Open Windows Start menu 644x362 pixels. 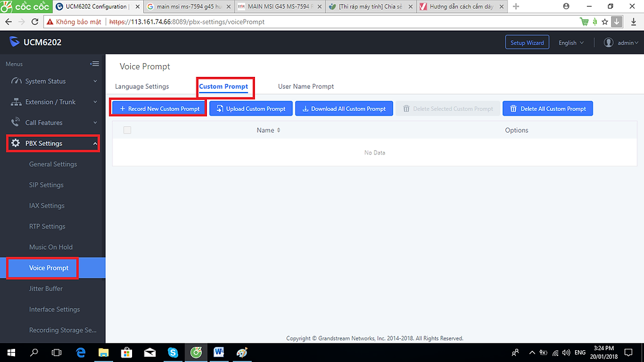[x=11, y=353]
